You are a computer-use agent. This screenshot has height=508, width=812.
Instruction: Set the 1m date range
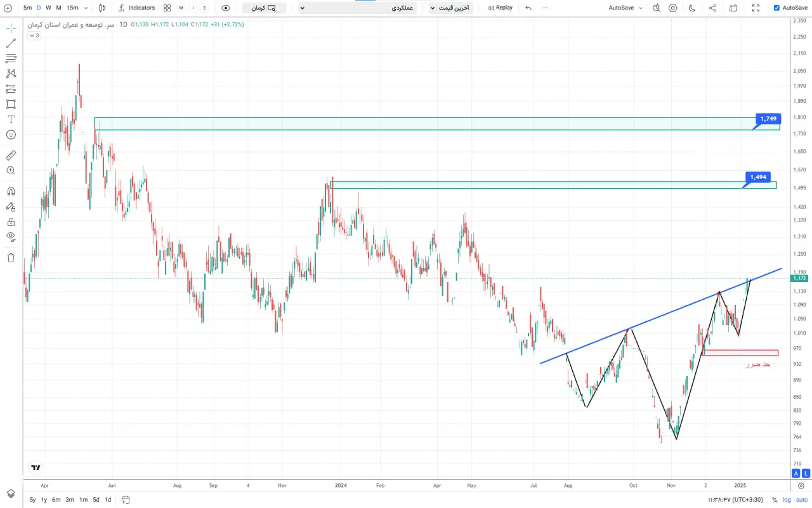[x=83, y=500]
